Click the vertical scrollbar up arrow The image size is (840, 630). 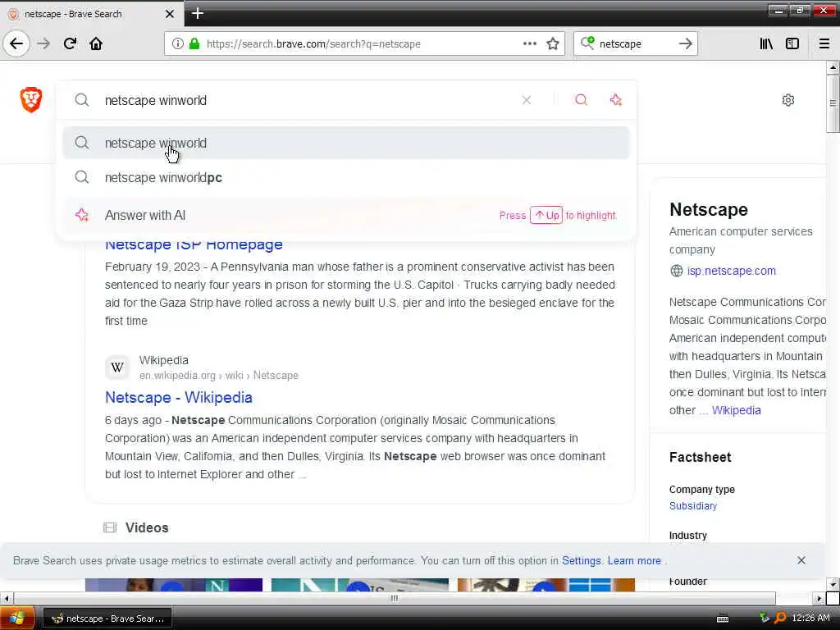[833, 67]
